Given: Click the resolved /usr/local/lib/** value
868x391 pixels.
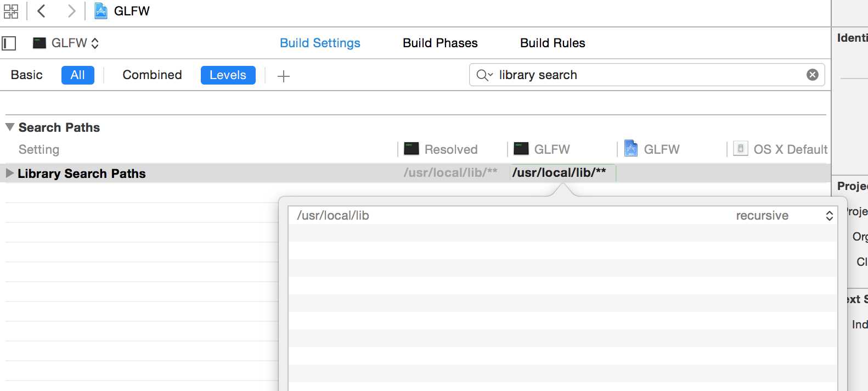Looking at the screenshot, I should (x=450, y=172).
